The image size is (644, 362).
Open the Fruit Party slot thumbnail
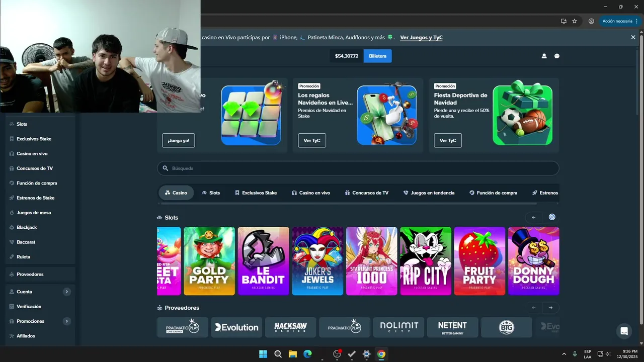479,261
